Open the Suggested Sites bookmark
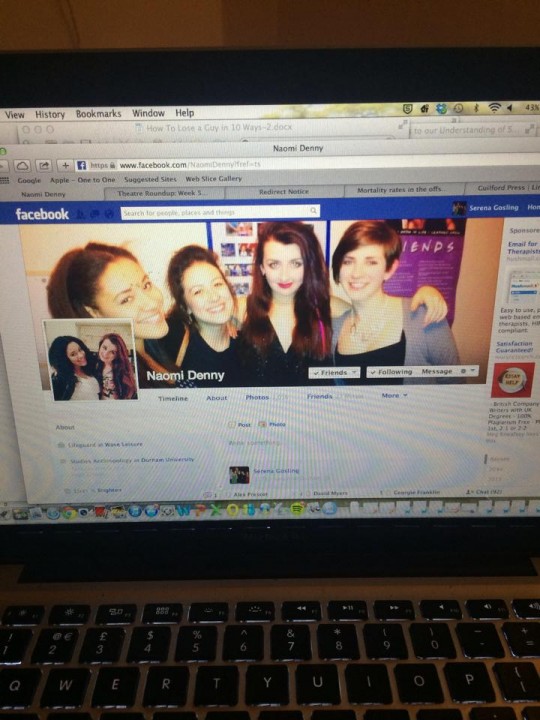This screenshot has width=540, height=720. click(x=150, y=179)
